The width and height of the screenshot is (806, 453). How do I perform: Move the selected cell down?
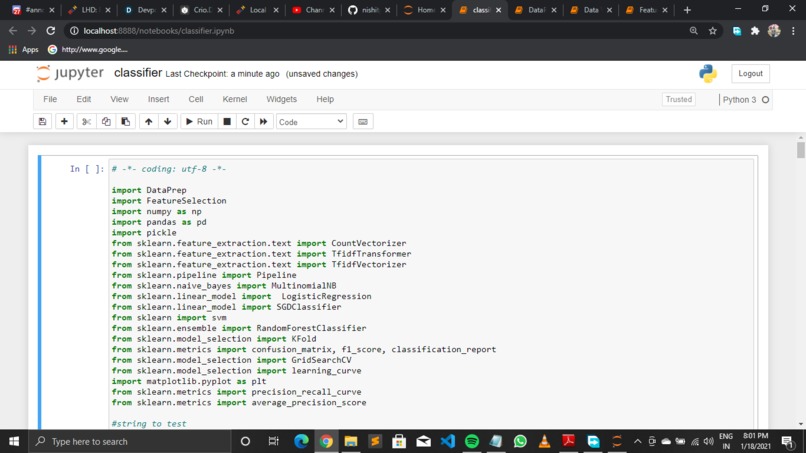168,122
